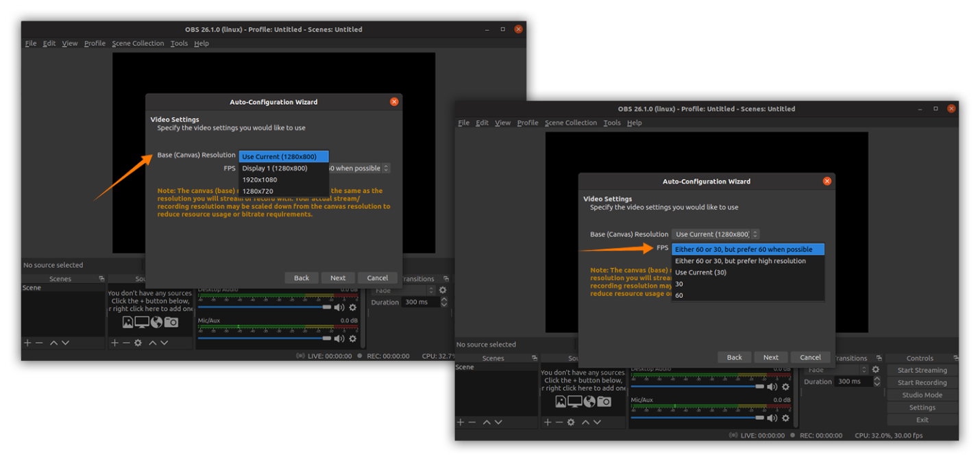The height and width of the screenshot is (461, 980).
Task: Open Mic/Aux gear settings in right window
Action: click(x=786, y=418)
